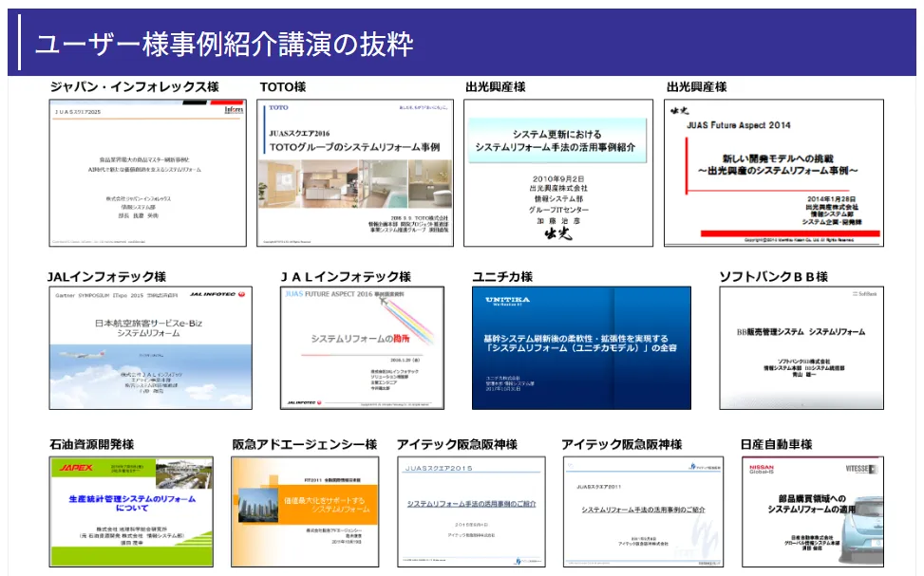Select the 阪急アドエージェンシー様 caption
The width and height of the screenshot is (924, 576).
[305, 445]
